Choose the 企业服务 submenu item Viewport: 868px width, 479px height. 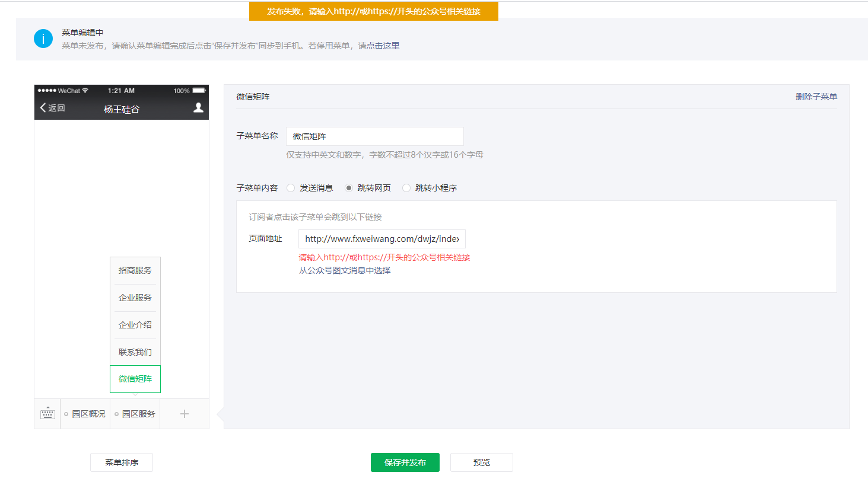tap(135, 298)
